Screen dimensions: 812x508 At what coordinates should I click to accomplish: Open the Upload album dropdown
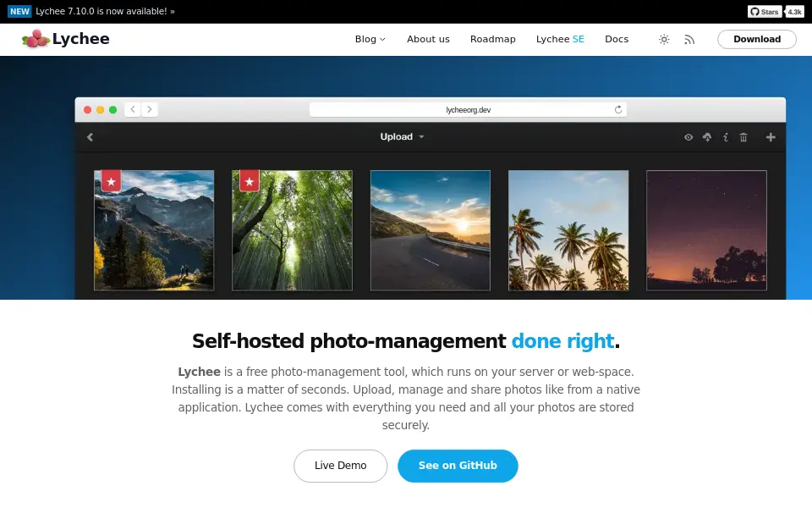click(x=403, y=137)
